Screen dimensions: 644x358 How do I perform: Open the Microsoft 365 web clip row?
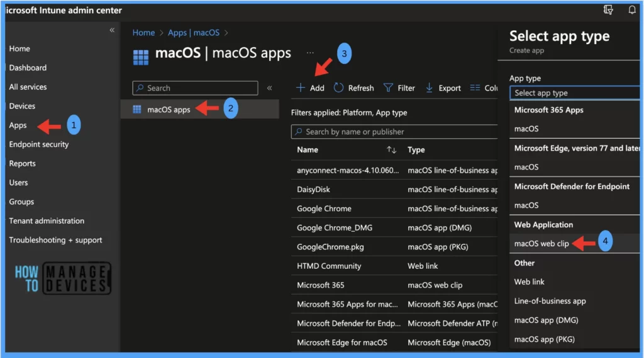pyautogui.click(x=394, y=285)
